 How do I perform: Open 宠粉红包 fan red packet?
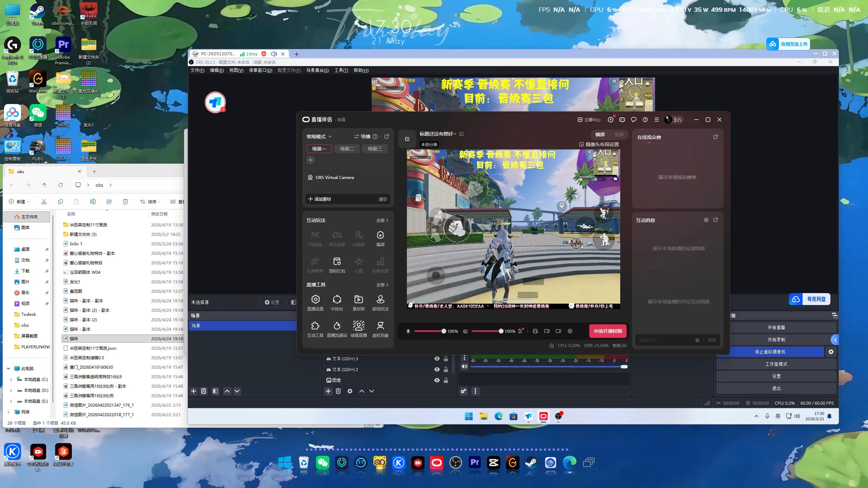pyautogui.click(x=337, y=265)
